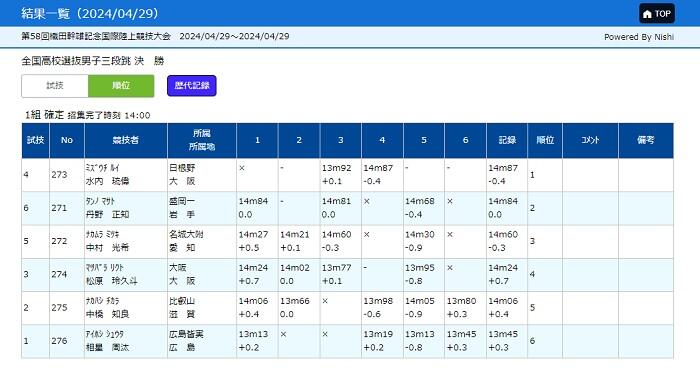Click the 競技者 column header
The height and width of the screenshot is (381, 700).
(125, 140)
